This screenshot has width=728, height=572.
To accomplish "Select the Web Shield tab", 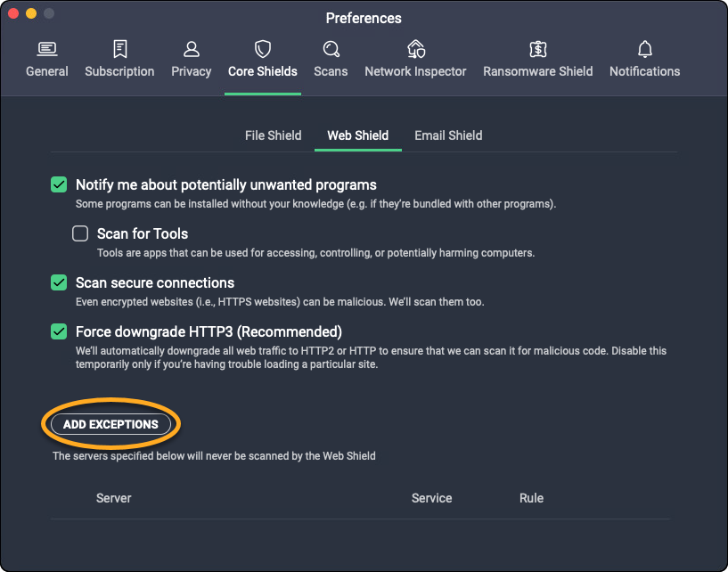I will [357, 135].
